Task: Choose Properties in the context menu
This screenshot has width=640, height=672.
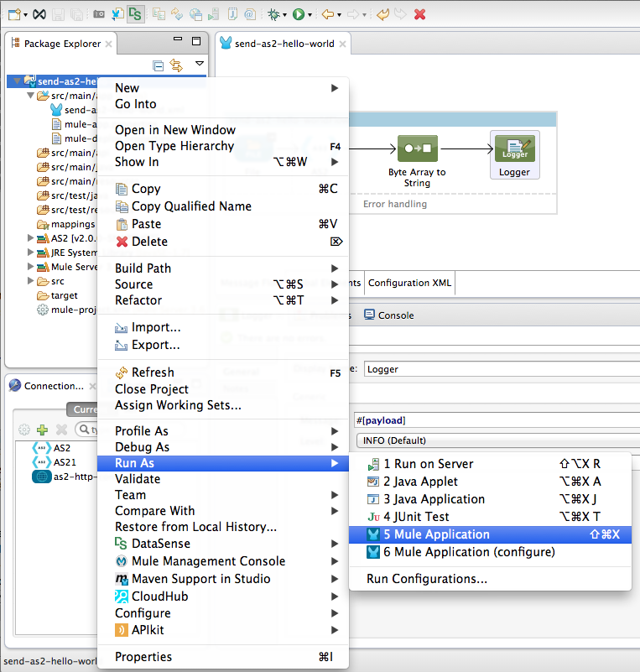Action: (x=143, y=657)
